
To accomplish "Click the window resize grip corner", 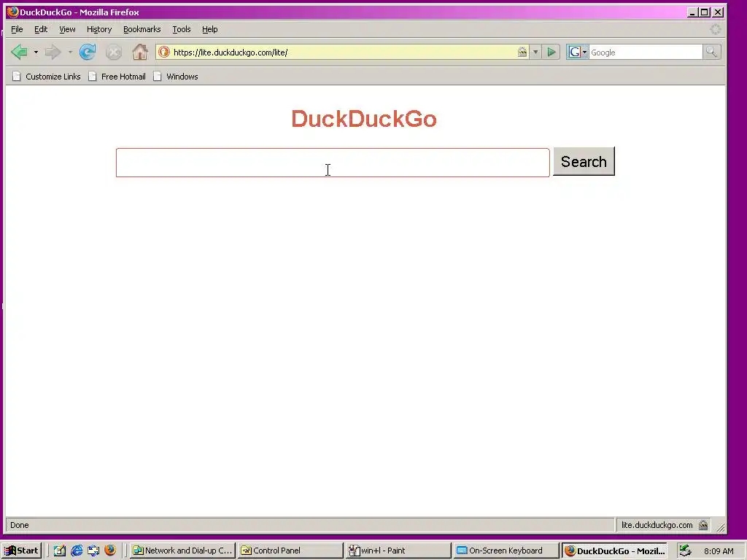I will click(720, 526).
